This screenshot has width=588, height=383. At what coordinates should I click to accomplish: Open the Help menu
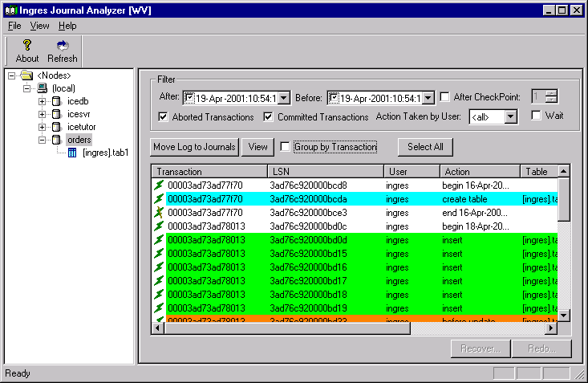67,26
